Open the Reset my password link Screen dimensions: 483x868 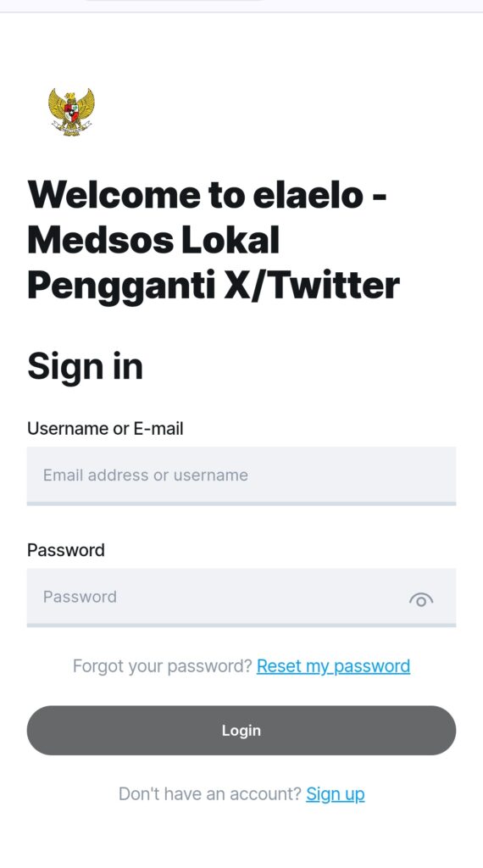coord(334,666)
